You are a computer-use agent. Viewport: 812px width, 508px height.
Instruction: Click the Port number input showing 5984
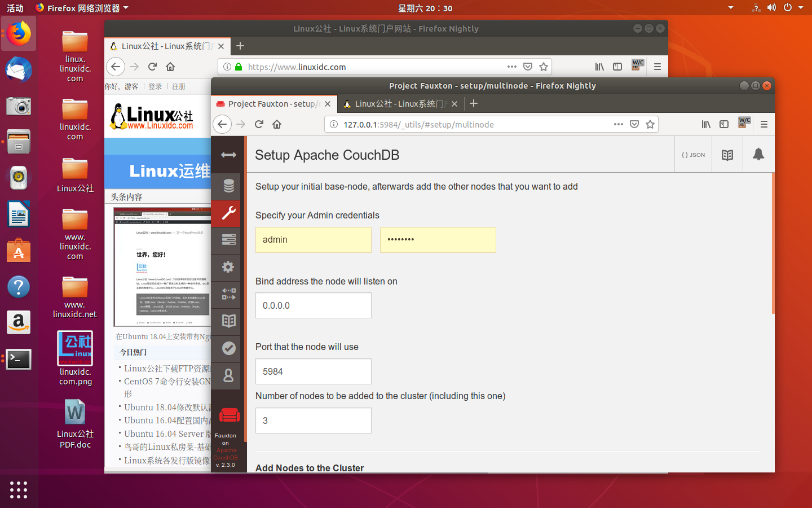click(x=313, y=371)
